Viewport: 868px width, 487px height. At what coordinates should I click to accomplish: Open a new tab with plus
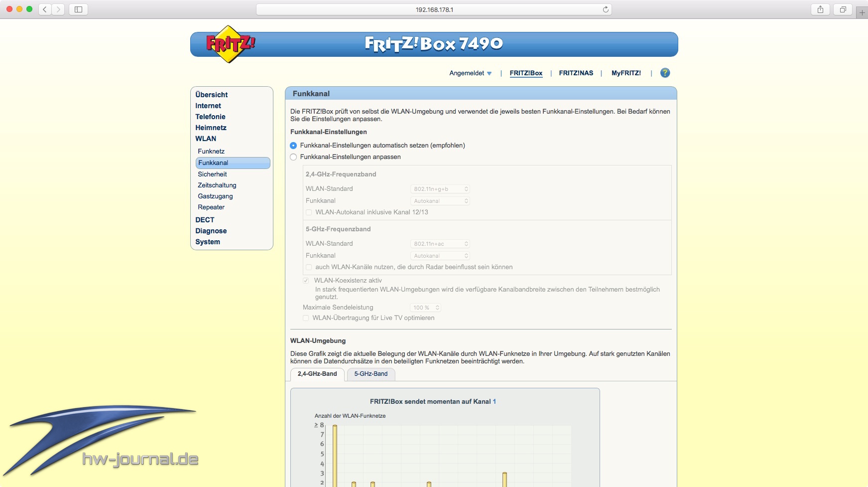tap(862, 12)
